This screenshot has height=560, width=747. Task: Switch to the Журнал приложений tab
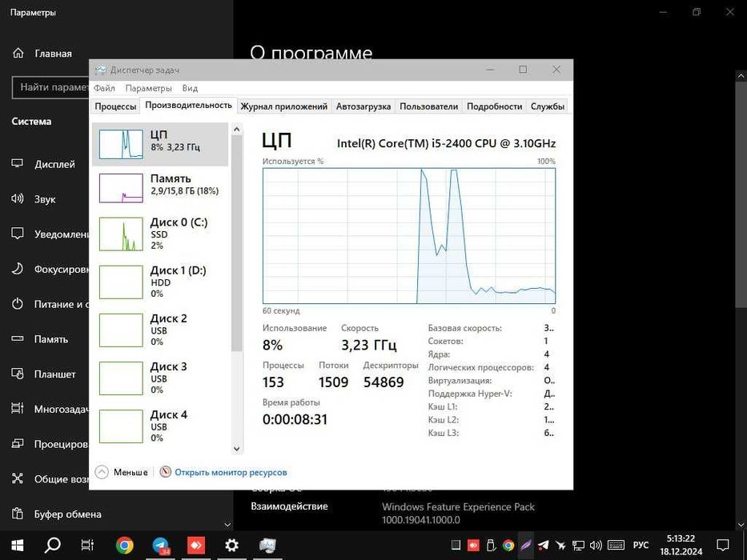coord(284,106)
